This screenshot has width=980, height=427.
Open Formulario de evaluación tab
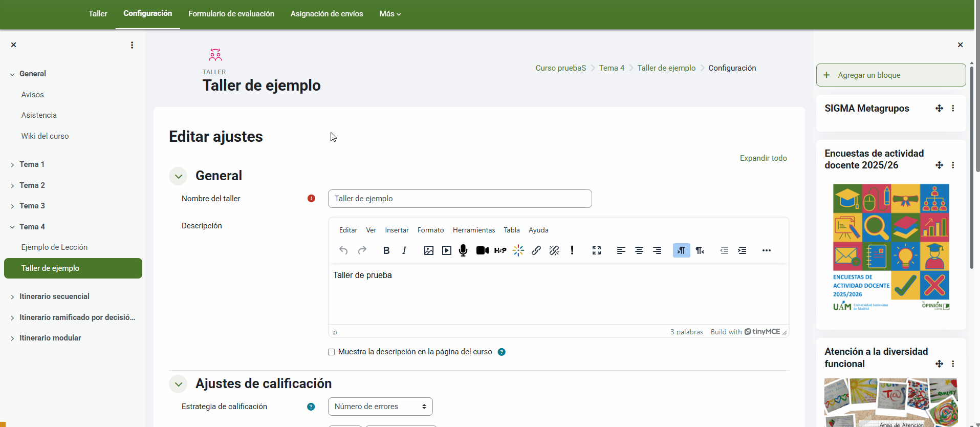point(231,14)
